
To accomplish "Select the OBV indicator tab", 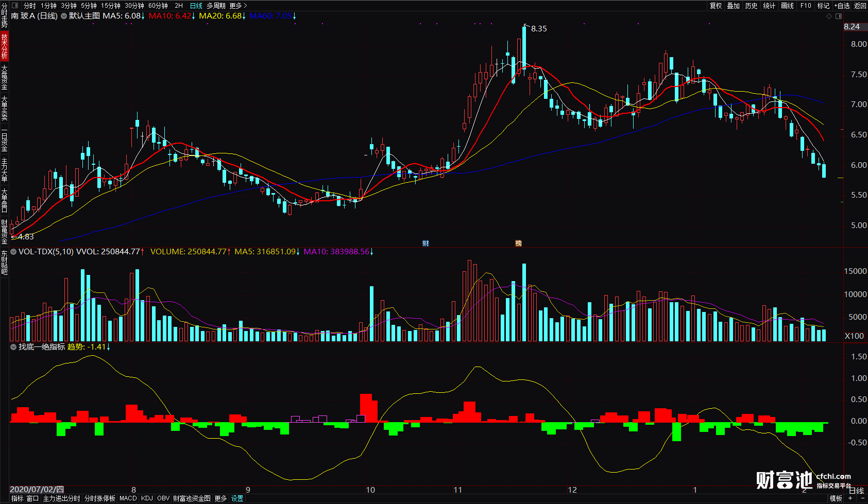I will coord(163,498).
